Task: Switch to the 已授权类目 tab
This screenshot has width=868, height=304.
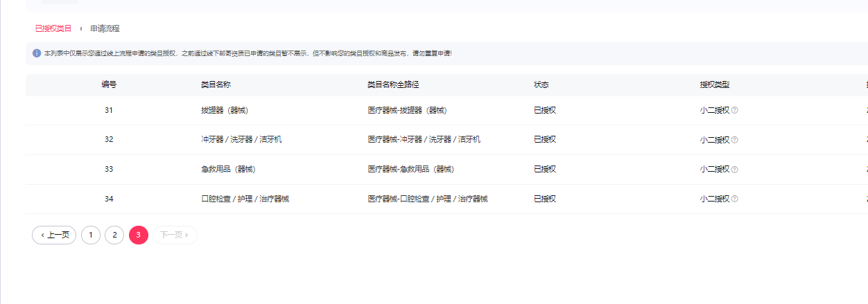Action: [x=53, y=28]
